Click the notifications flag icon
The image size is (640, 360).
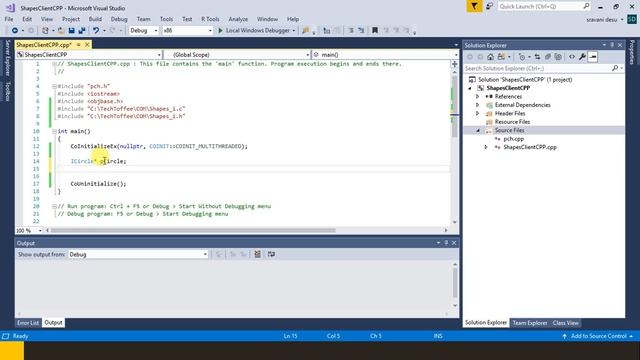click(x=474, y=7)
